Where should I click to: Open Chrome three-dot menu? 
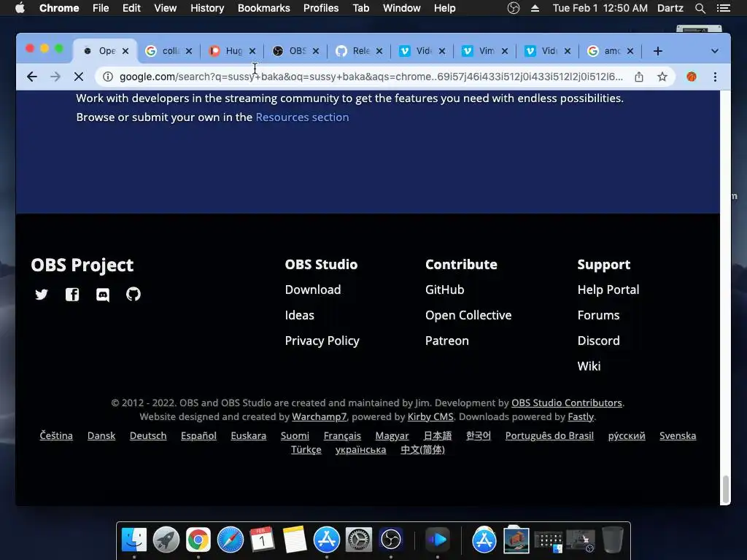coord(715,77)
